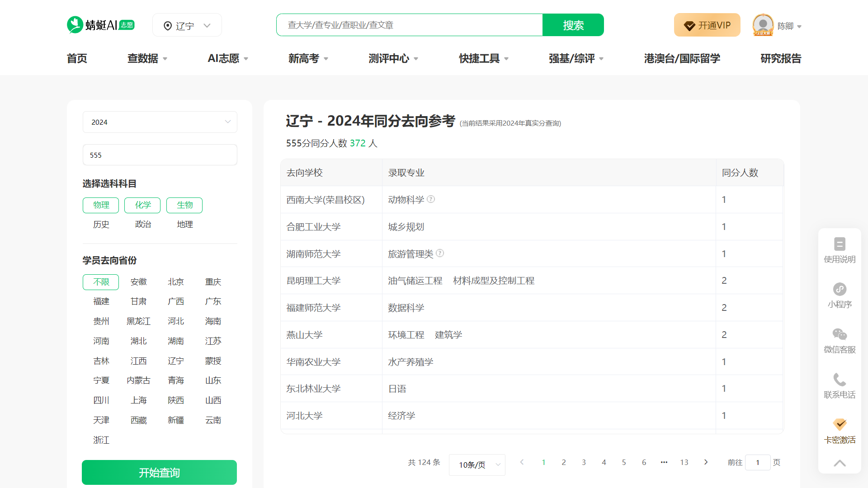This screenshot has width=868, height=488.
Task: Click the back-to-top chevron icon
Action: pyautogui.click(x=840, y=463)
